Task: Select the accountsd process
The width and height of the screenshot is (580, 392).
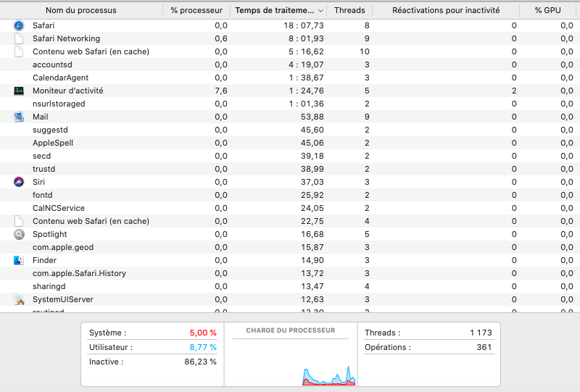Action: (x=52, y=64)
